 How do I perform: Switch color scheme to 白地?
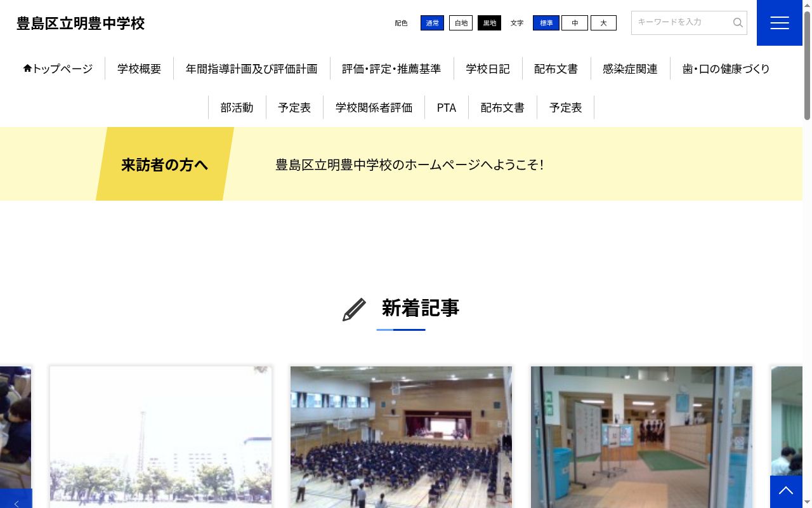(x=461, y=23)
